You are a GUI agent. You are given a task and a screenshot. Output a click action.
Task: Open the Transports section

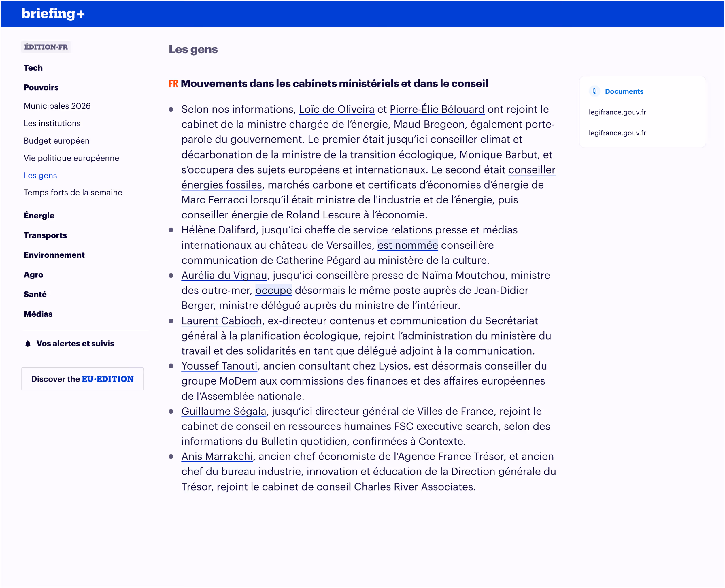coord(45,235)
